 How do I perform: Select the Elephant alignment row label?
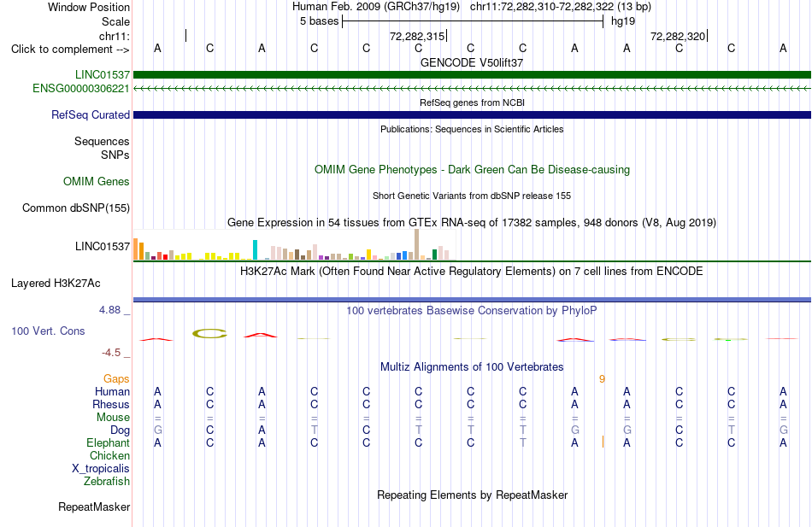click(108, 443)
